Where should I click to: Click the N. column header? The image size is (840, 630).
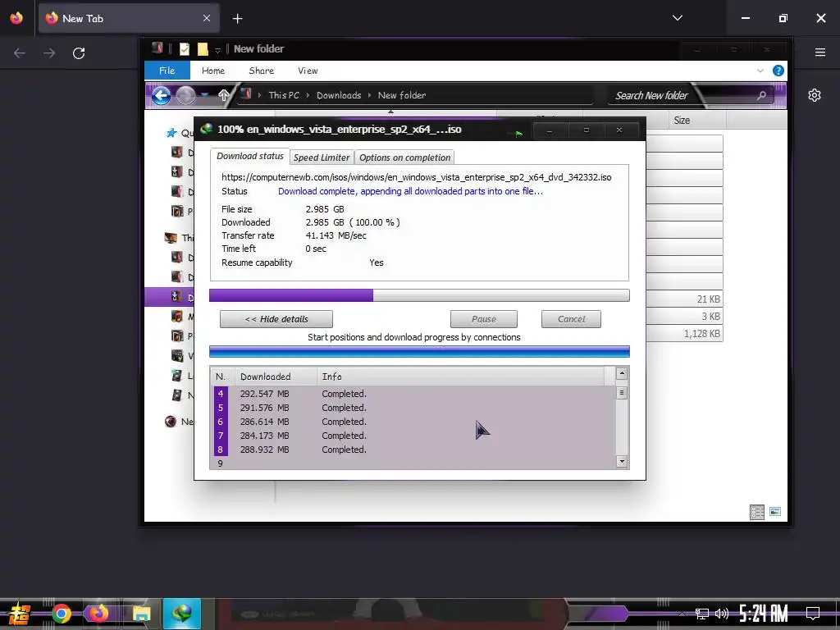(x=222, y=377)
